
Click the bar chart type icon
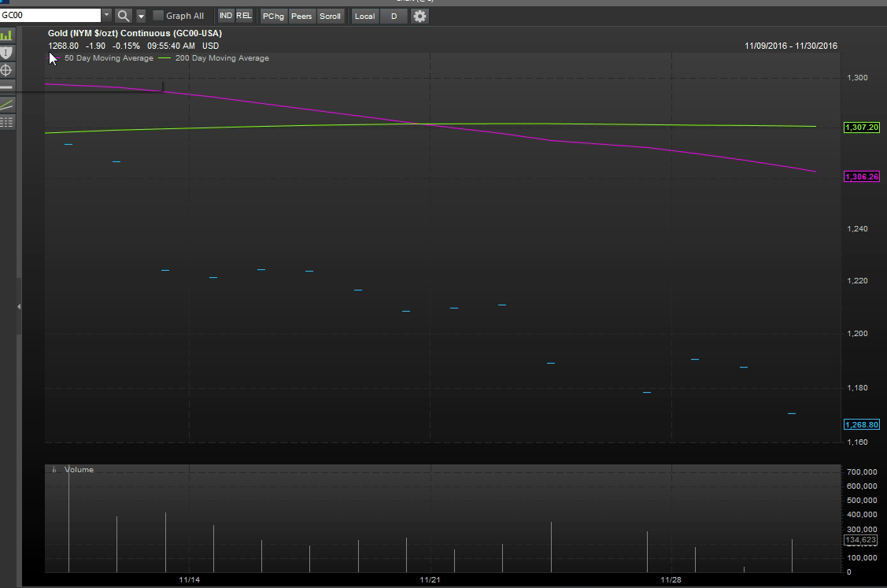[x=6, y=35]
